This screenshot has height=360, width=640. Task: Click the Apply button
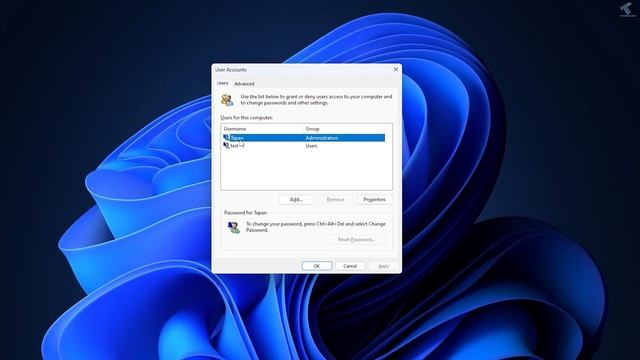pos(383,266)
